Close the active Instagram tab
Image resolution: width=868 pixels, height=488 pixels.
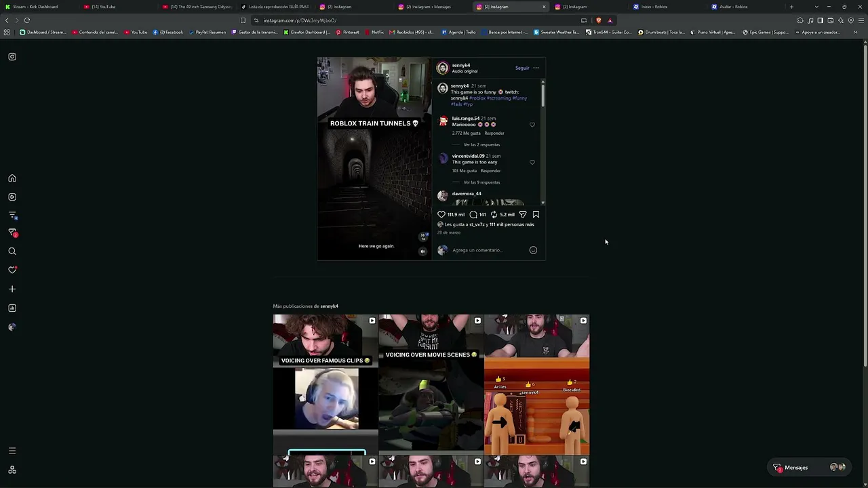click(x=544, y=7)
